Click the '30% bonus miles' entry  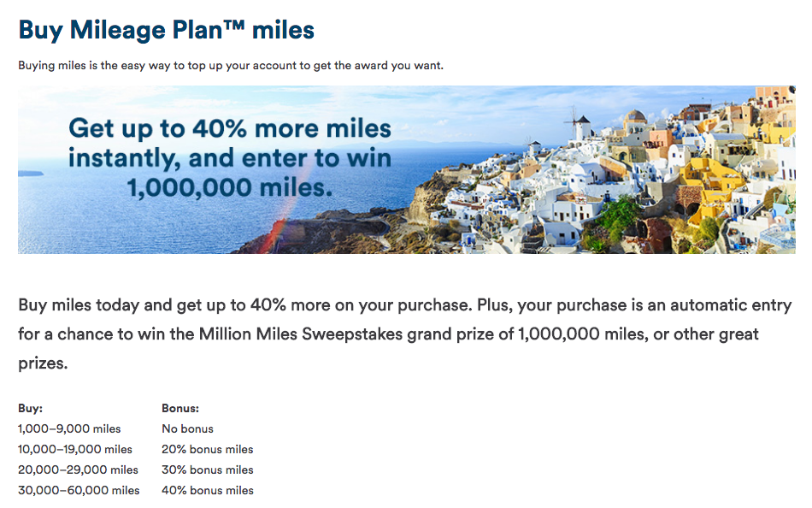click(207, 470)
